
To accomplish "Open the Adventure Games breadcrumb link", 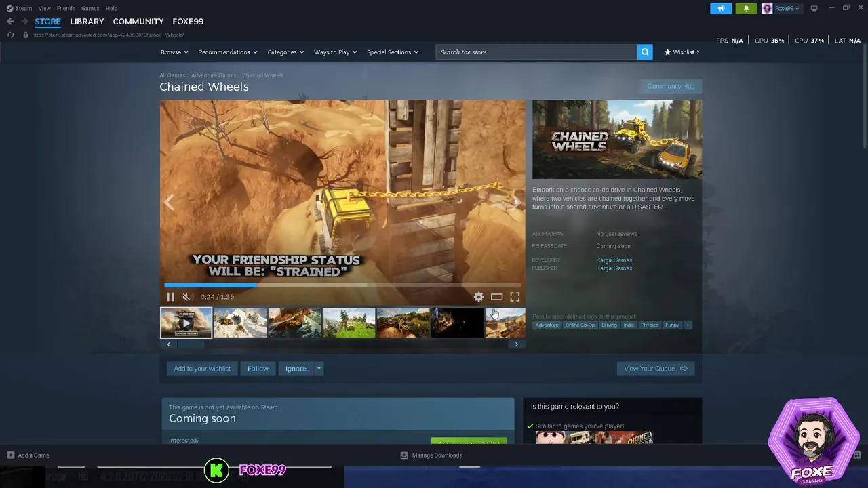I will click(x=214, y=75).
